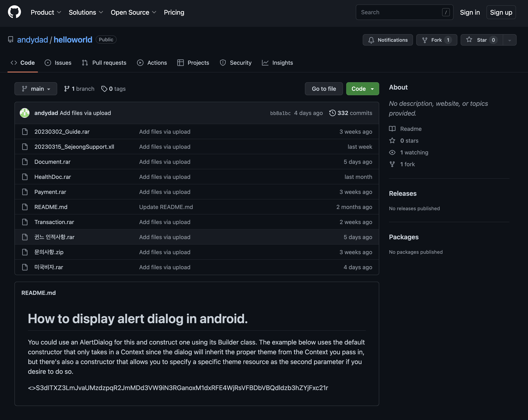Click the Go to file button
Viewport: 528px width, 420px height.
pos(324,89)
